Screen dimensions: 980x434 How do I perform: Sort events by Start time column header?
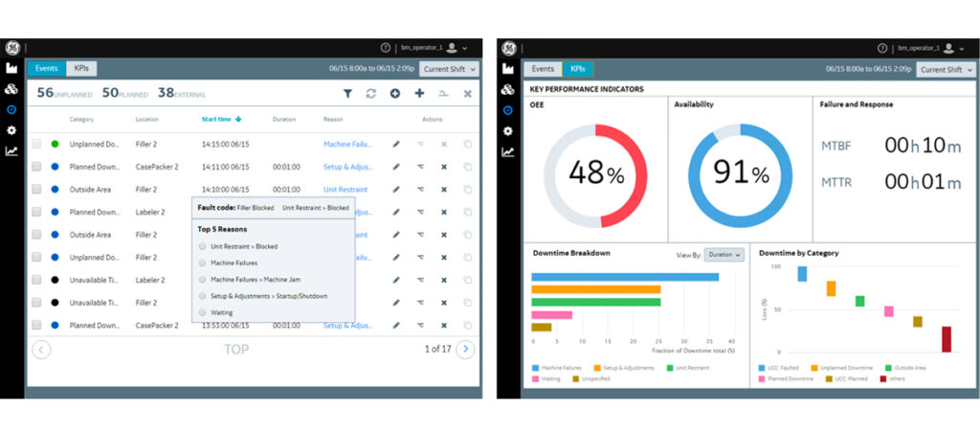pyautogui.click(x=221, y=120)
